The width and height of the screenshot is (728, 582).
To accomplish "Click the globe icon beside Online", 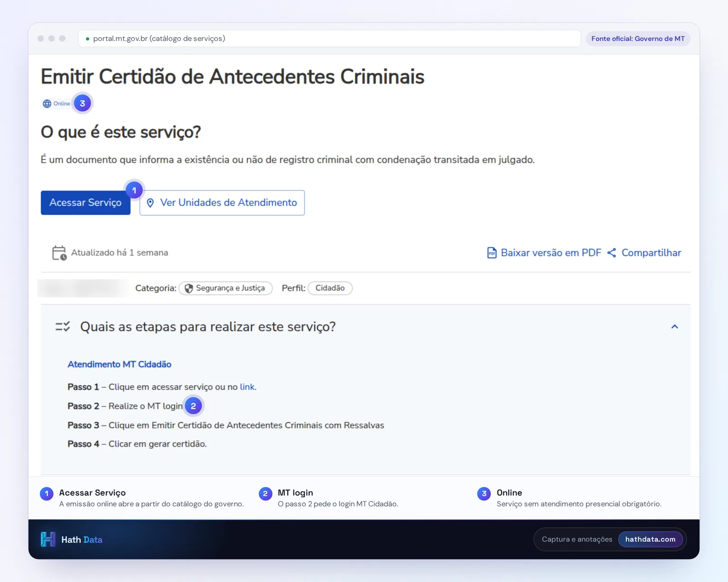I will (x=47, y=104).
